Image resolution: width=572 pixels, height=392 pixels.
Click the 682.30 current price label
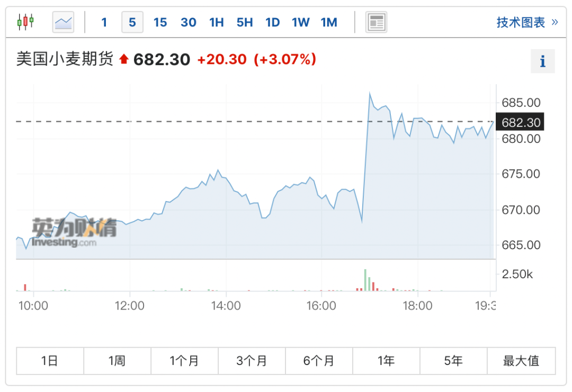pyautogui.click(x=521, y=123)
